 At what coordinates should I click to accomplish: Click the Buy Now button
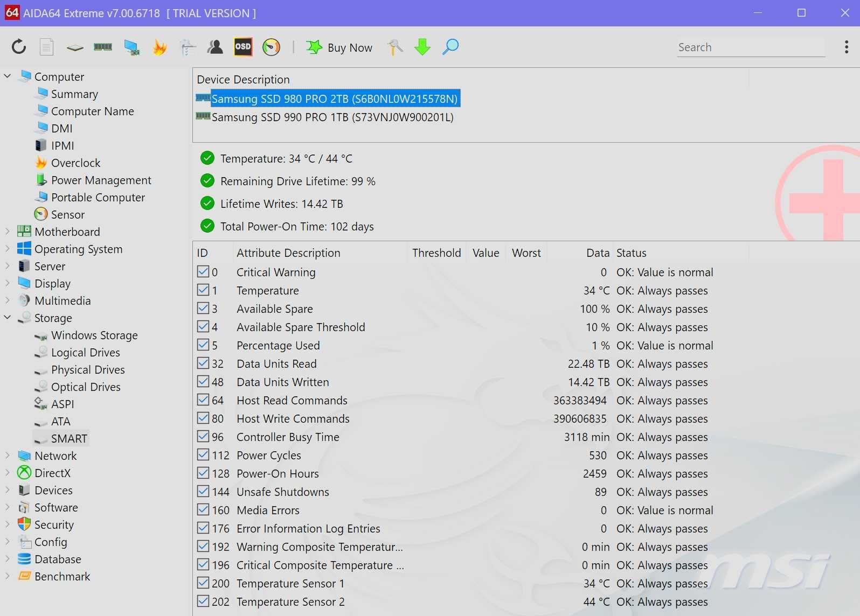click(339, 47)
